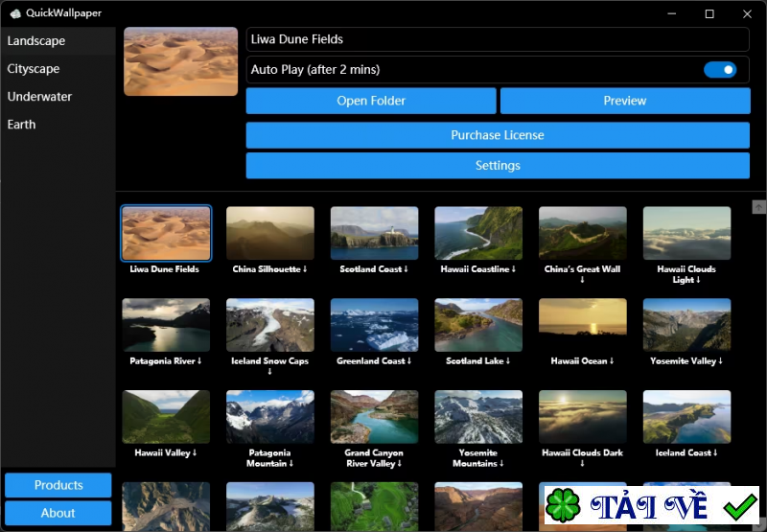Select the China Silhouette wallpaper thumbnail
The image size is (767, 532).
pos(270,233)
